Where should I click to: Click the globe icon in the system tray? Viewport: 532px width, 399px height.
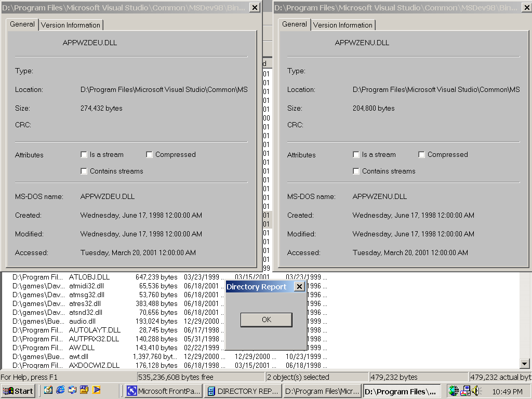click(x=454, y=391)
